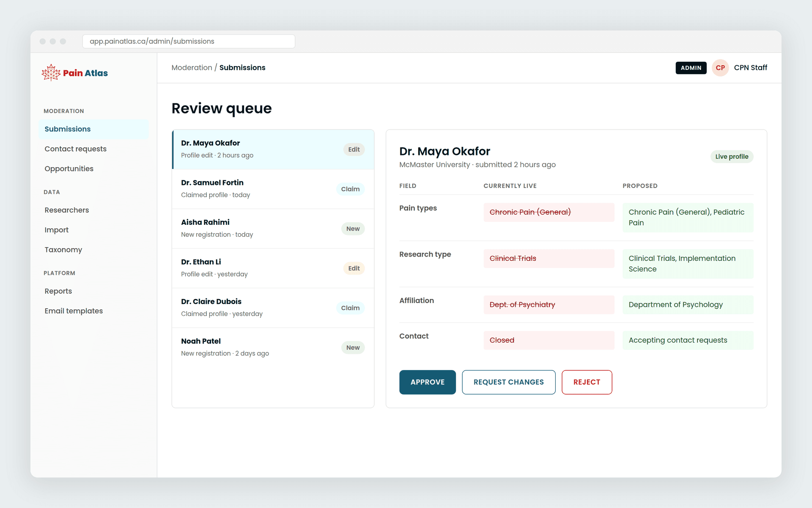Open the Opportunities section
This screenshot has width=812, height=508.
(x=93, y=168)
